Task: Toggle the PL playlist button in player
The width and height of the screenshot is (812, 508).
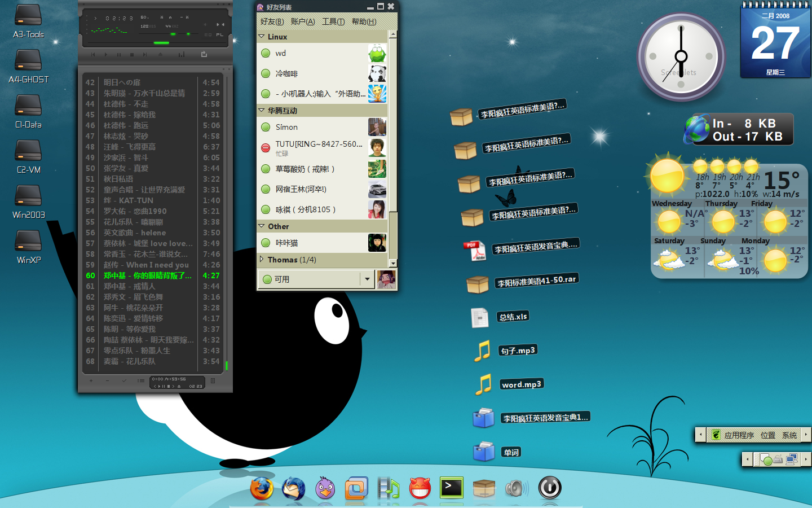Action: [x=220, y=34]
